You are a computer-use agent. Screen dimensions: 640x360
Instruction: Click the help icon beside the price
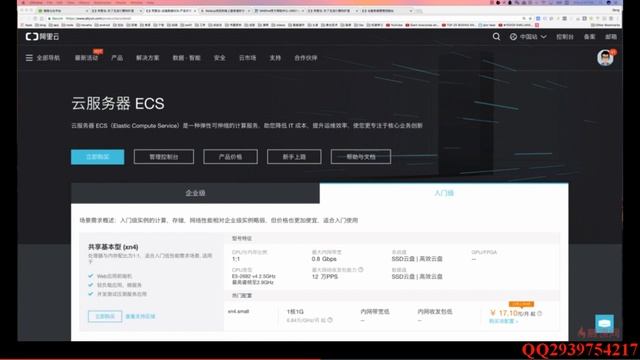[x=540, y=313]
